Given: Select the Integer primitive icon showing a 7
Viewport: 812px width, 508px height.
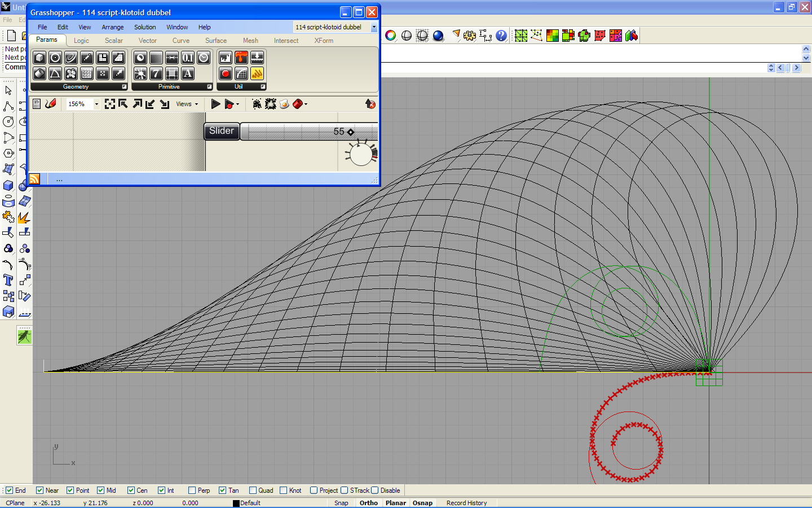Looking at the screenshot, I should (156, 73).
